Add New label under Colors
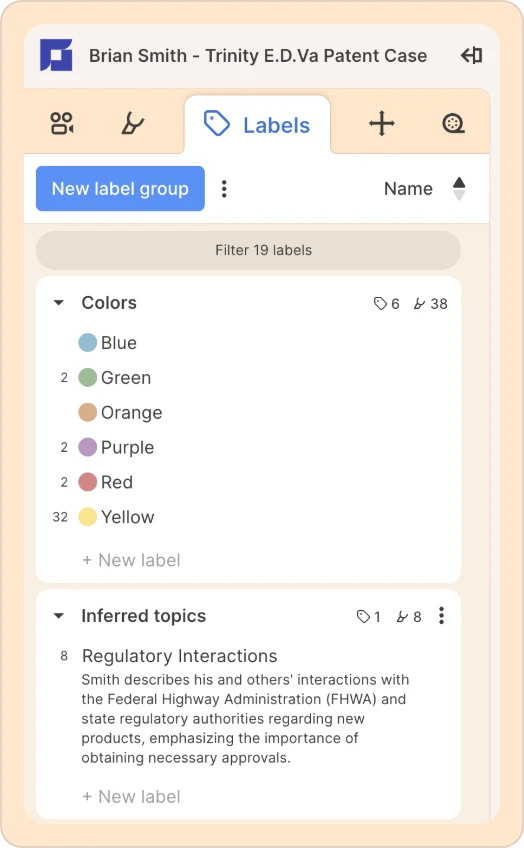524x848 pixels. point(131,560)
